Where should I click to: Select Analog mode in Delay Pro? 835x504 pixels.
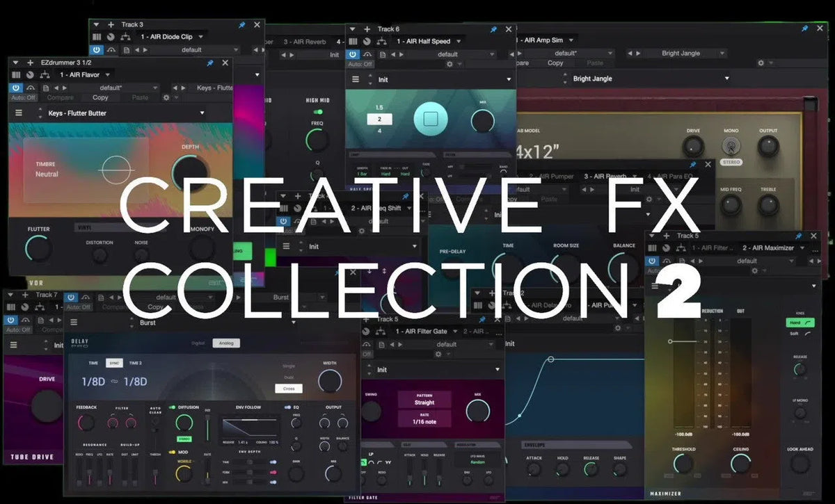pos(225,343)
